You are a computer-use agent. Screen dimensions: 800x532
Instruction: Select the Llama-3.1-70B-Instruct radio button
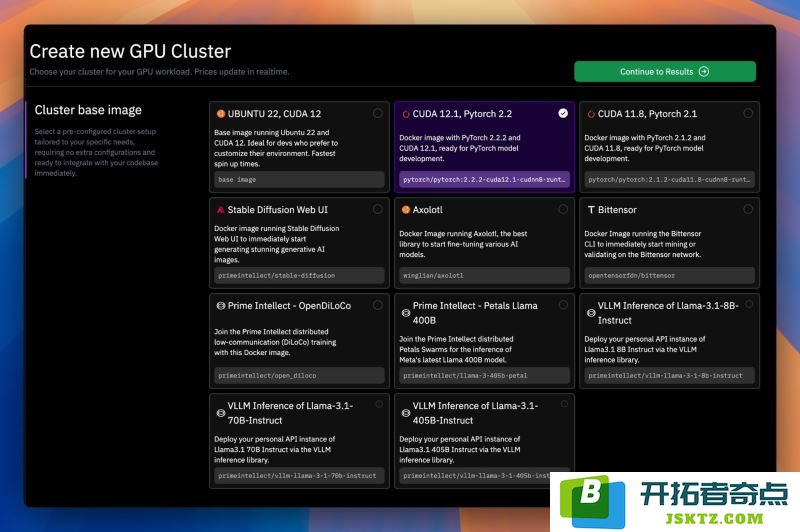pos(379,404)
